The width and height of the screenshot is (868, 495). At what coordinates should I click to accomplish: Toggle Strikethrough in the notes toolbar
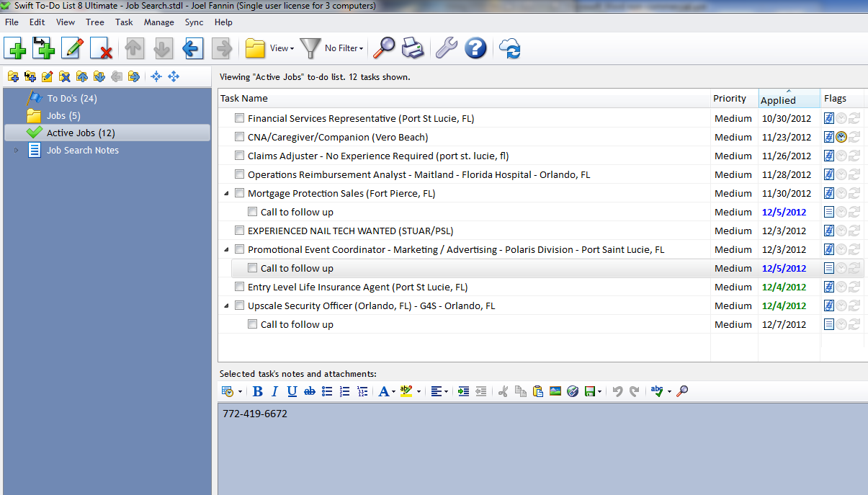(x=310, y=391)
